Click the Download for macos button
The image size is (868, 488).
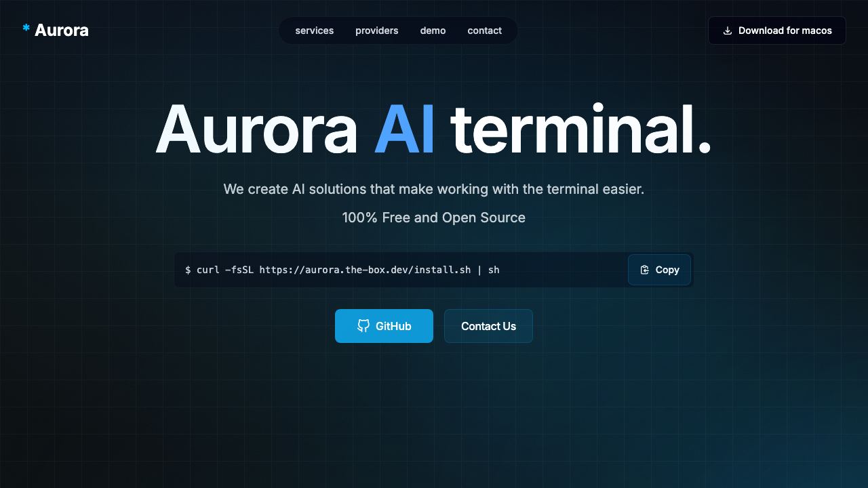(x=777, y=30)
